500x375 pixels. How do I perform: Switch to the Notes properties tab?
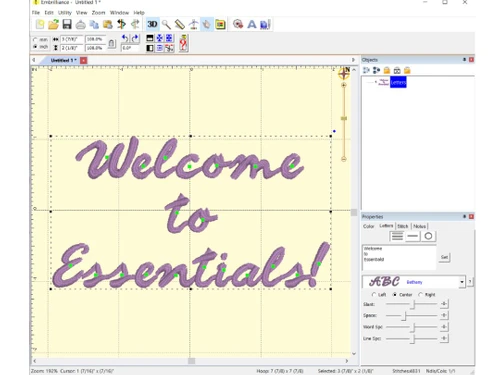coord(419,226)
